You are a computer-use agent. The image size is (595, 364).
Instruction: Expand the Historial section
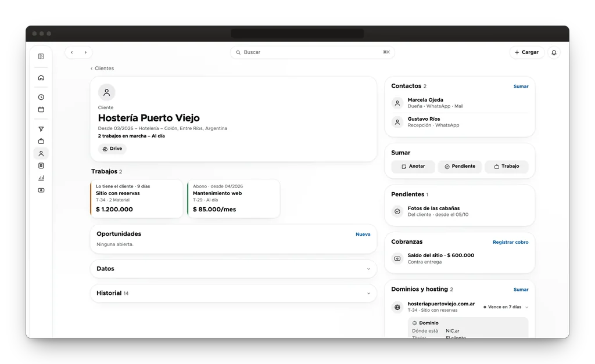234,294
